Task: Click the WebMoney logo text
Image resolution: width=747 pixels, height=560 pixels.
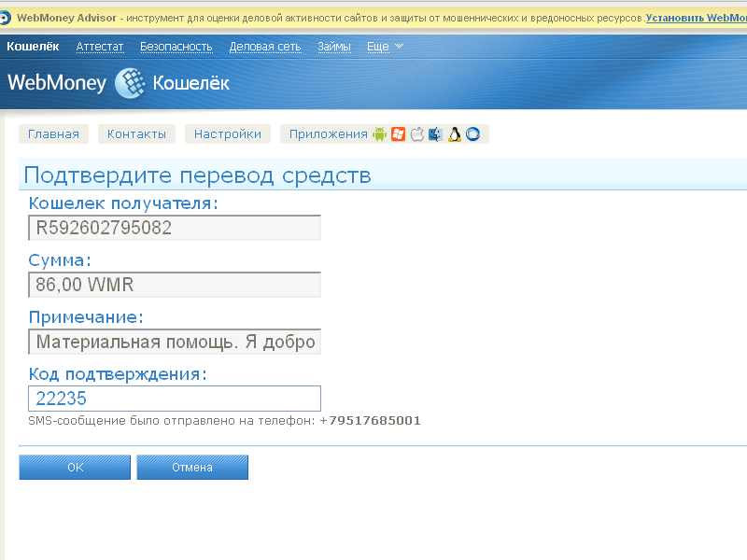Action: click(x=57, y=83)
